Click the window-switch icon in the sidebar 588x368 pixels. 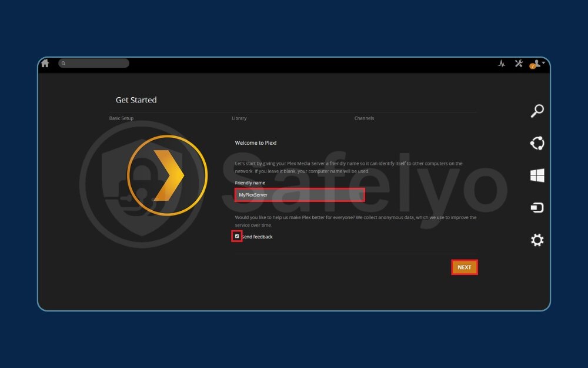[537, 207]
